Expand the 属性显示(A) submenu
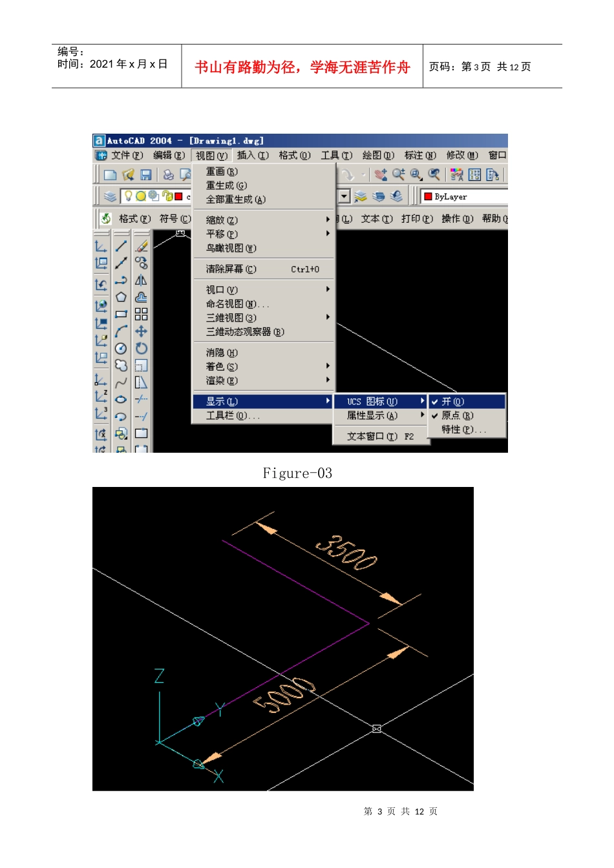The width and height of the screenshot is (614, 868). click(380, 415)
